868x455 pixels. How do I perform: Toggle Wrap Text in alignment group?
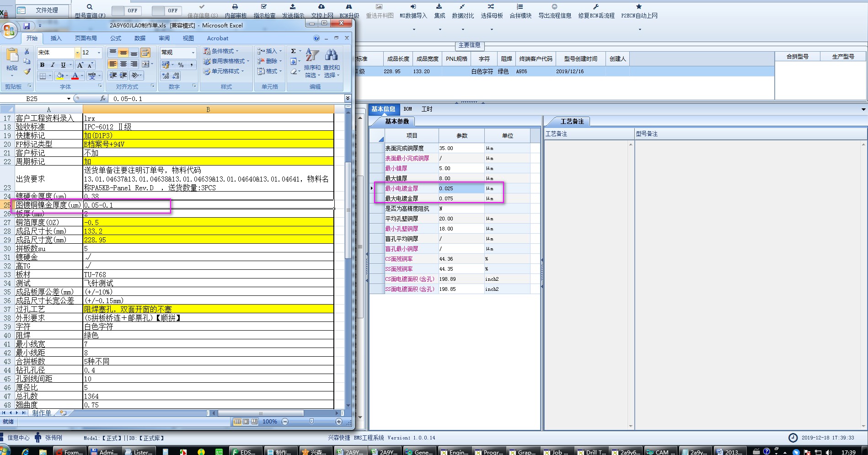(x=145, y=53)
